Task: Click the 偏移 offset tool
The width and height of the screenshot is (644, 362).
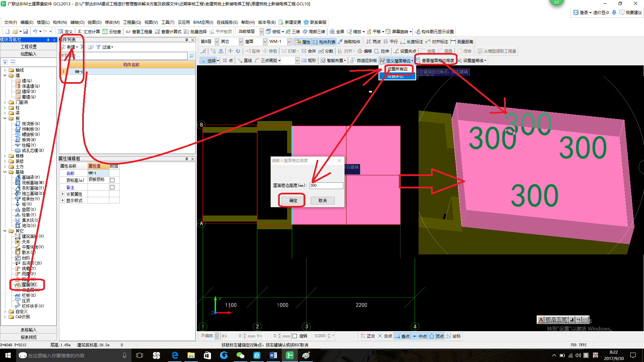Action: (x=365, y=51)
